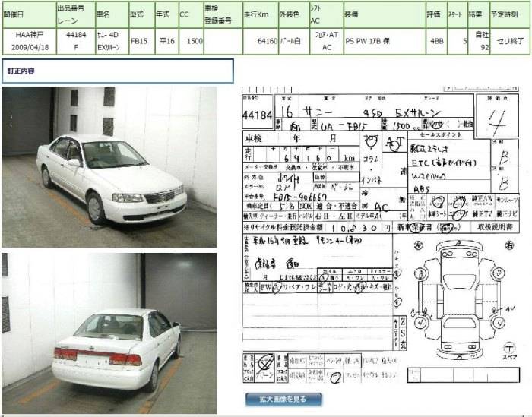Select the 車検 登録番号 column header
The height and width of the screenshot is (417, 532).
tap(223, 14)
